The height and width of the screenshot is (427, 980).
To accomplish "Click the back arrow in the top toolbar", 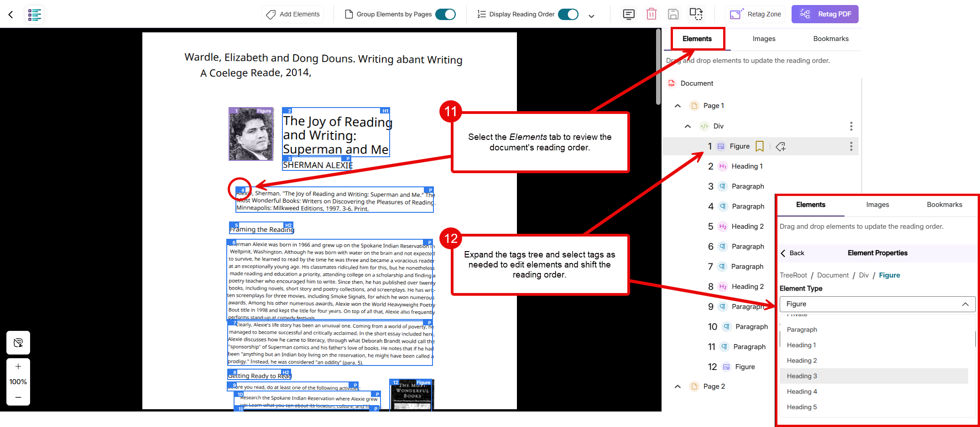I will [x=10, y=15].
